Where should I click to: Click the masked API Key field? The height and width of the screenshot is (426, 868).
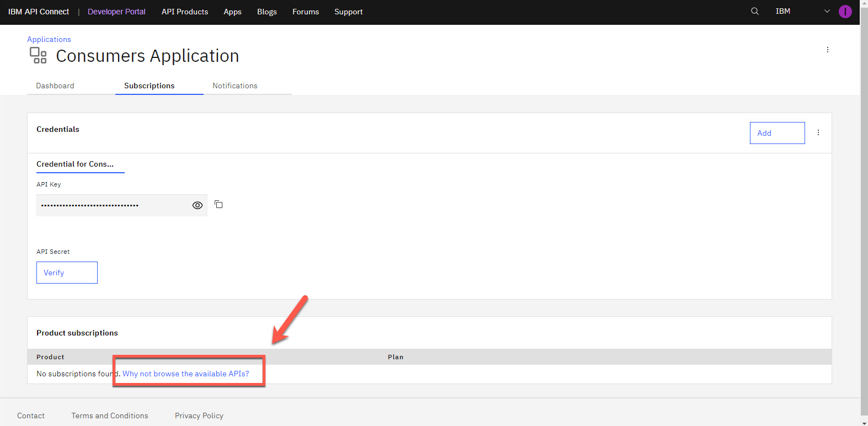tap(110, 205)
